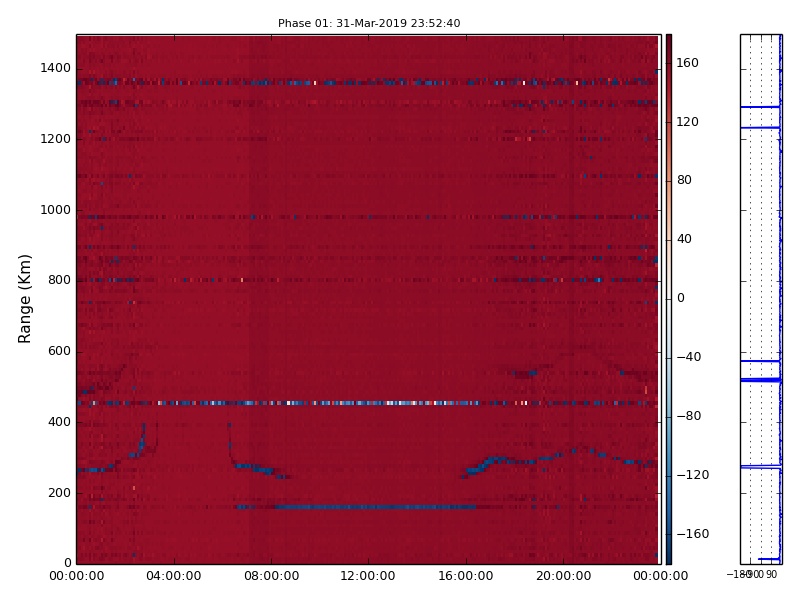The image size is (800, 600).
Task: Click the colorbar's −40 tick label
Action: tap(689, 357)
